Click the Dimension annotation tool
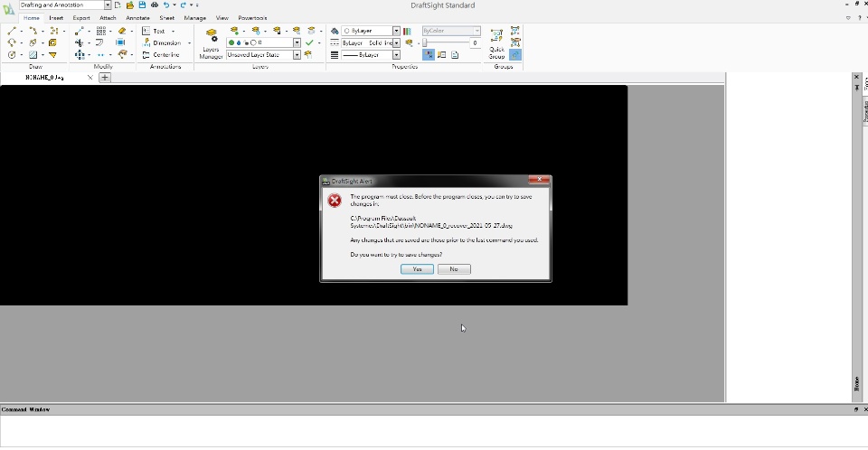Image resolution: width=868 pixels, height=450 pixels. coord(161,42)
